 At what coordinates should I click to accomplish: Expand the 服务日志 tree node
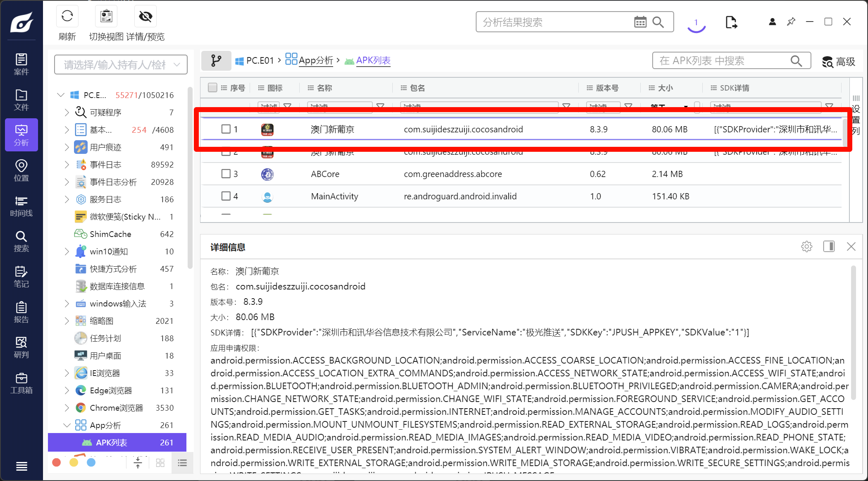pyautogui.click(x=67, y=199)
